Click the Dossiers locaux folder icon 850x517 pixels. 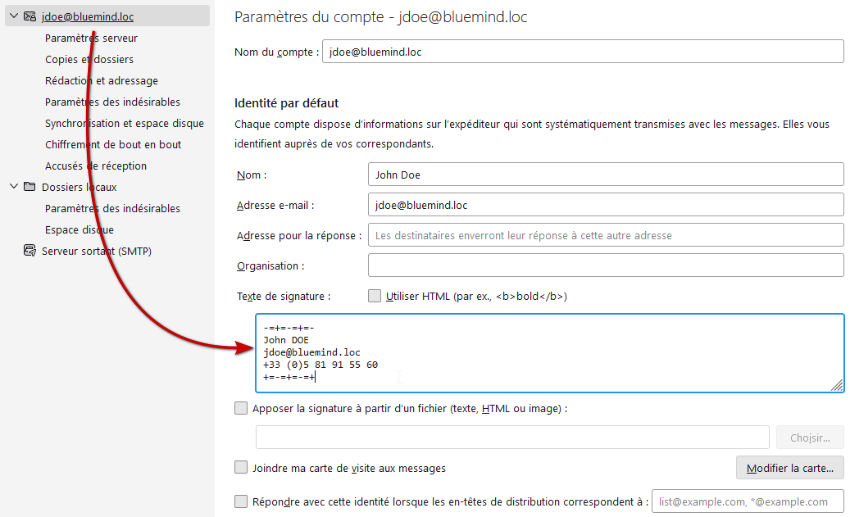30,187
